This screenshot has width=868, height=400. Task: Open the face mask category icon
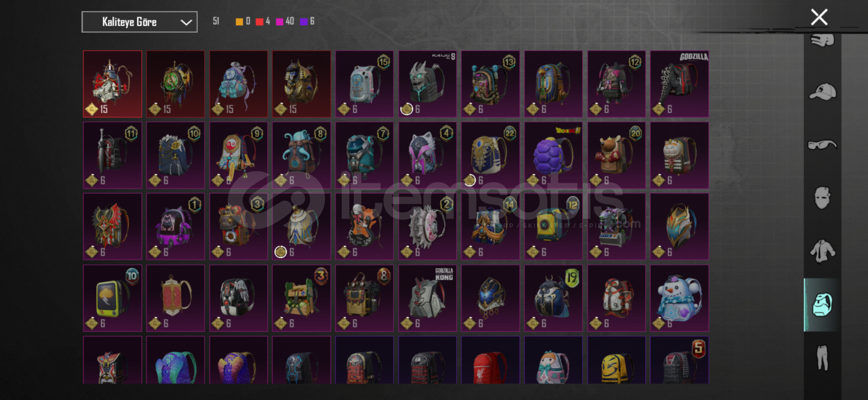(822, 198)
